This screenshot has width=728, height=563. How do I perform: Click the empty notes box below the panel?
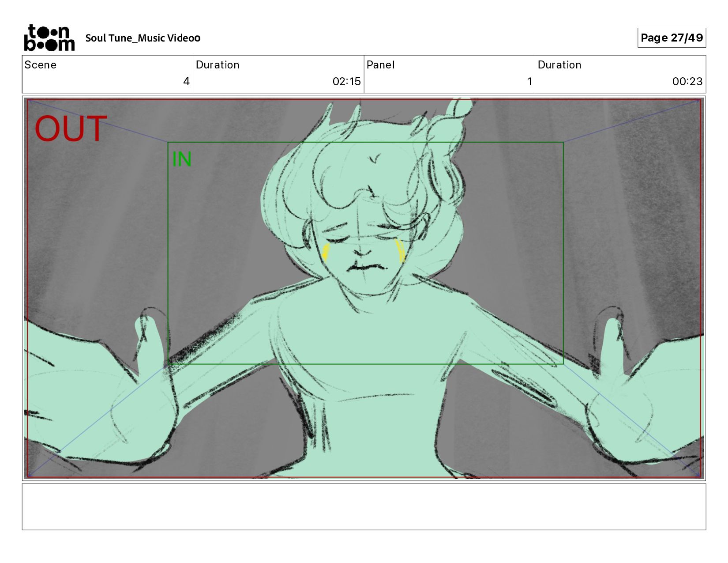coord(364,506)
